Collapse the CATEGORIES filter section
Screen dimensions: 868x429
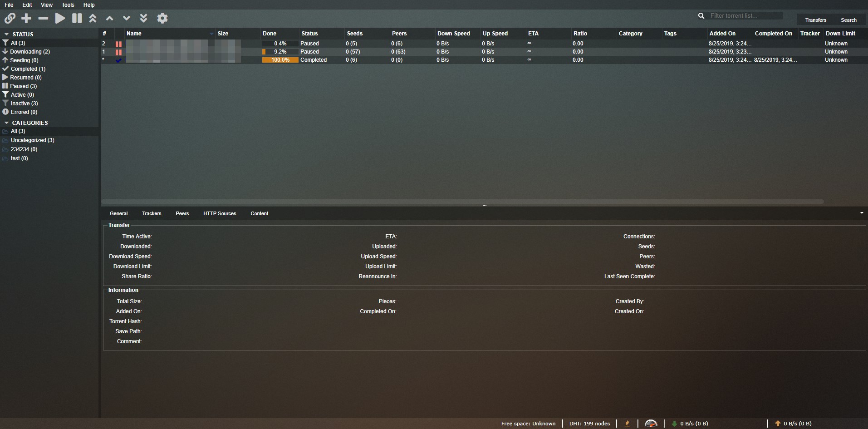pos(7,123)
